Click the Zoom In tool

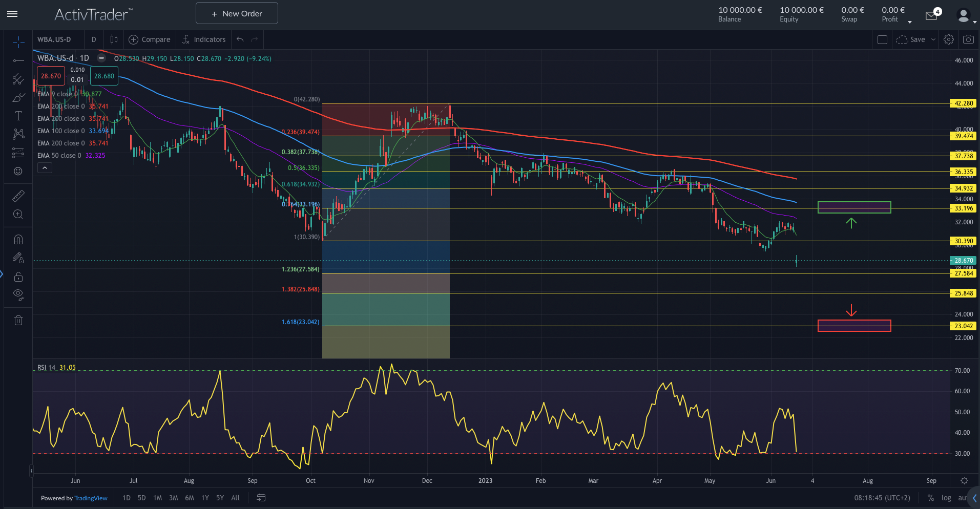[18, 215]
